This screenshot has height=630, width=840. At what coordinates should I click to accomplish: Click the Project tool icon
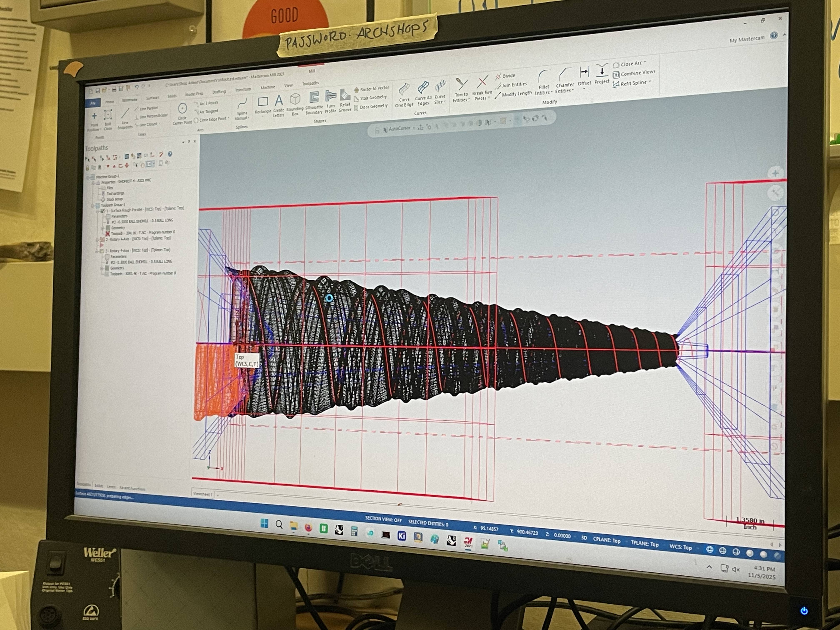point(602,71)
